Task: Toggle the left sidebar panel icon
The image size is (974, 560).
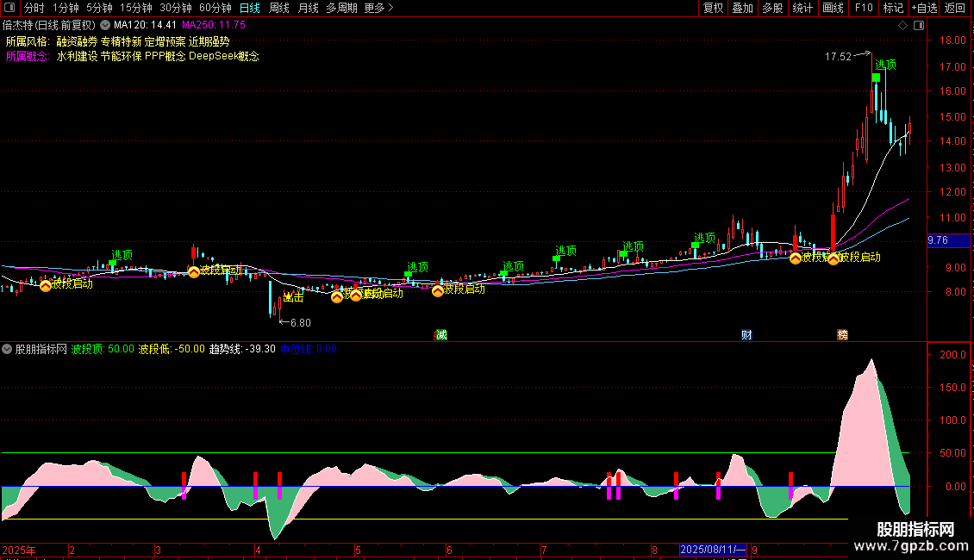Action: pyautogui.click(x=9, y=8)
